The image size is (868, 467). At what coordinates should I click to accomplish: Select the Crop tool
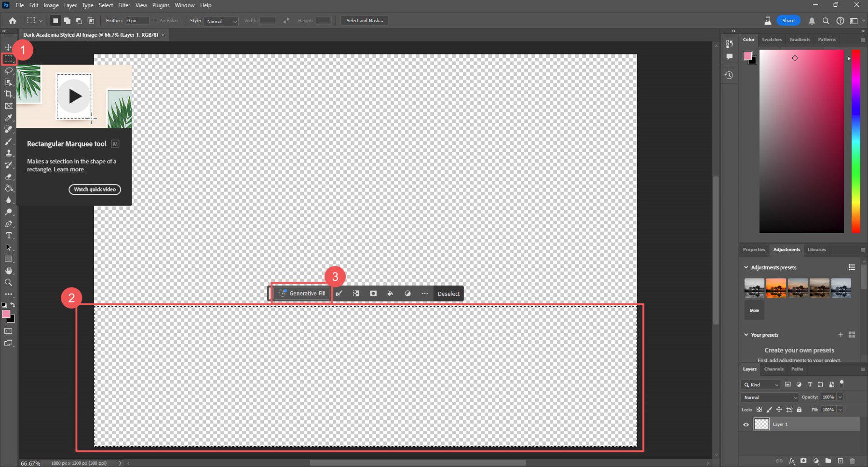pos(9,94)
